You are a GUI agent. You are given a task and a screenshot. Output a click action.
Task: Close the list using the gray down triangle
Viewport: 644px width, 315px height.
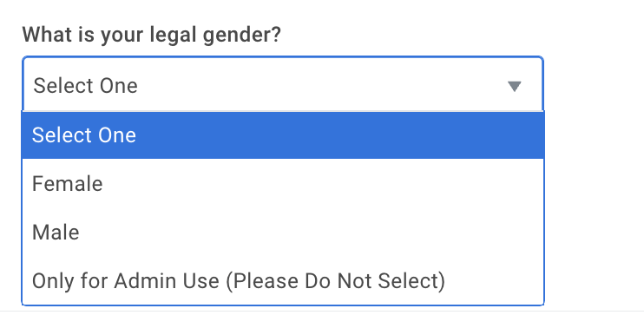coord(514,86)
